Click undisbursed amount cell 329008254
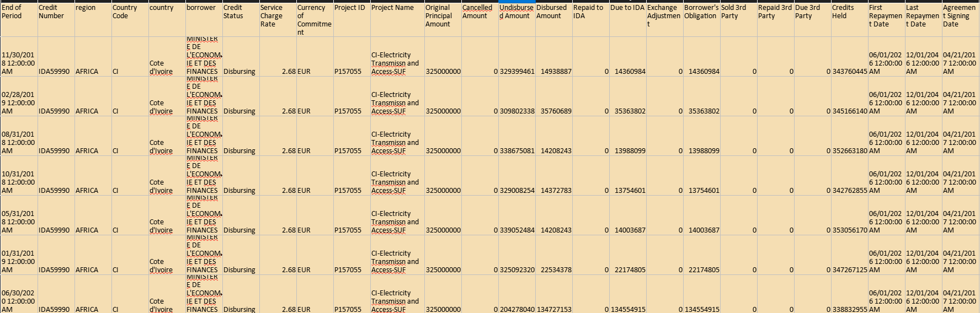The height and width of the screenshot is (313, 980). (x=516, y=176)
